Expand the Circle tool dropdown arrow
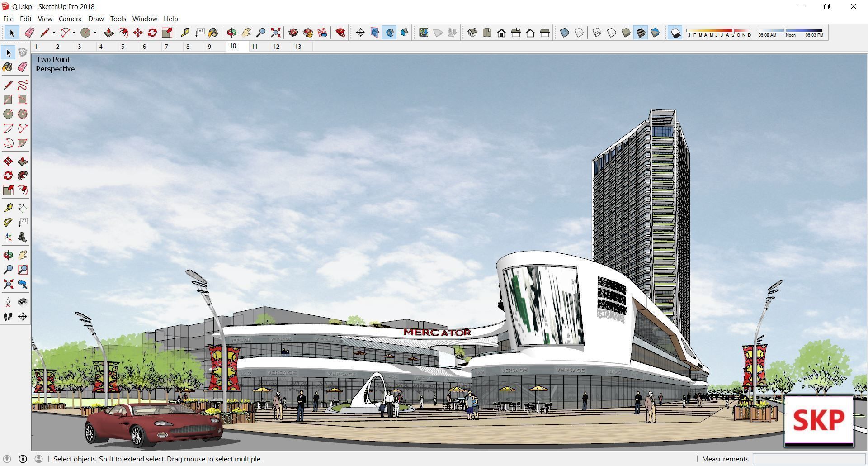 pos(94,33)
